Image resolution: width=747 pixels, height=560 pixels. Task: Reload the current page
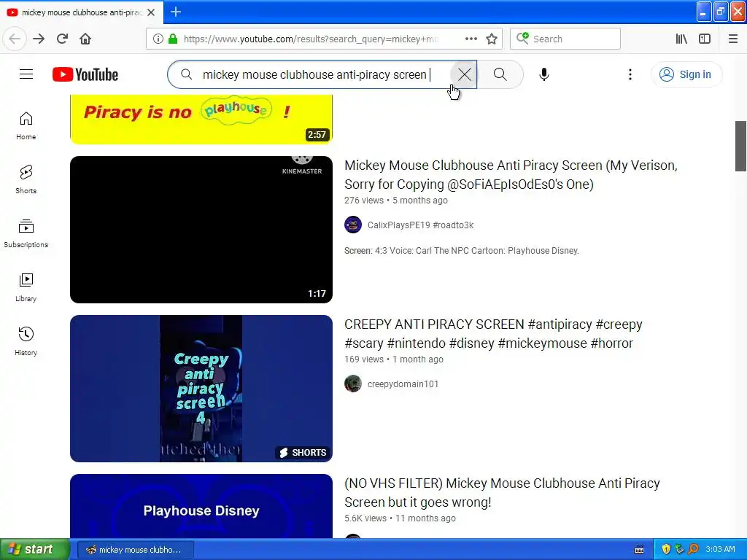click(x=62, y=39)
